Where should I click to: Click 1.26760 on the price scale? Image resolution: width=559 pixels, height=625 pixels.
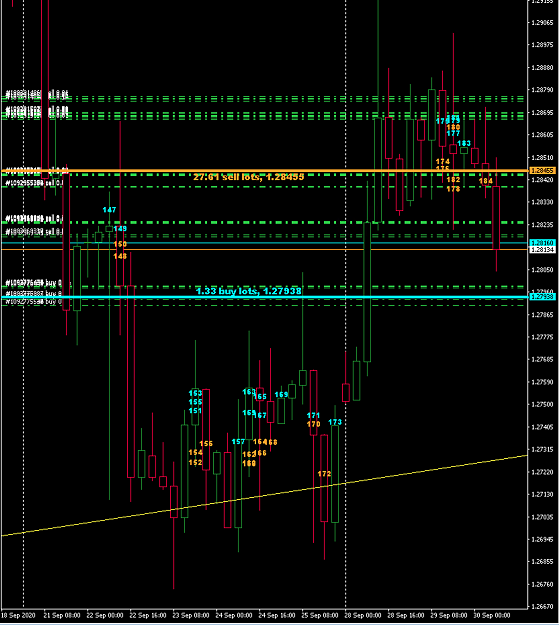point(543,584)
